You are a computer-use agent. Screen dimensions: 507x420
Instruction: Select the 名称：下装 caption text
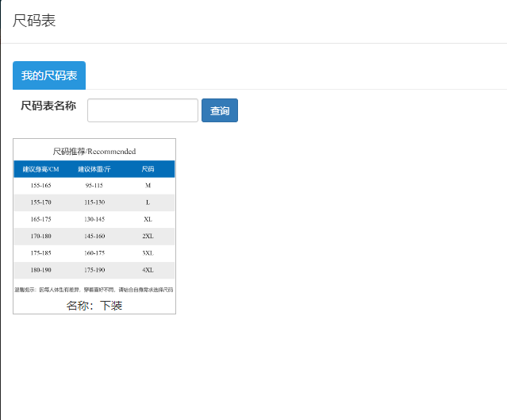click(94, 306)
